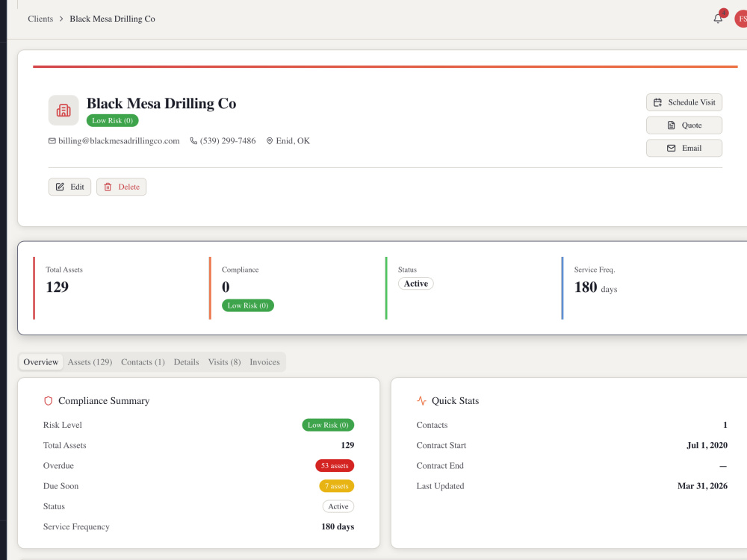
Task: Click the location pin icon by Enid
Action: point(270,141)
